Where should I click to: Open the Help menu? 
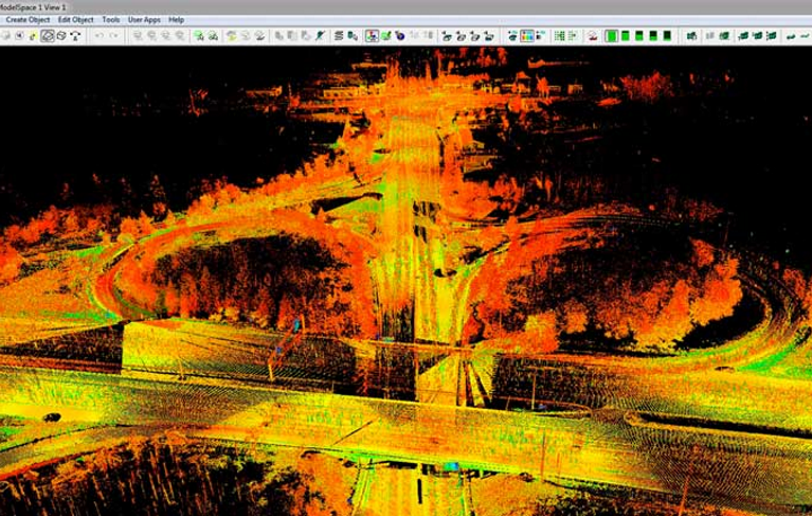pyautogui.click(x=175, y=19)
